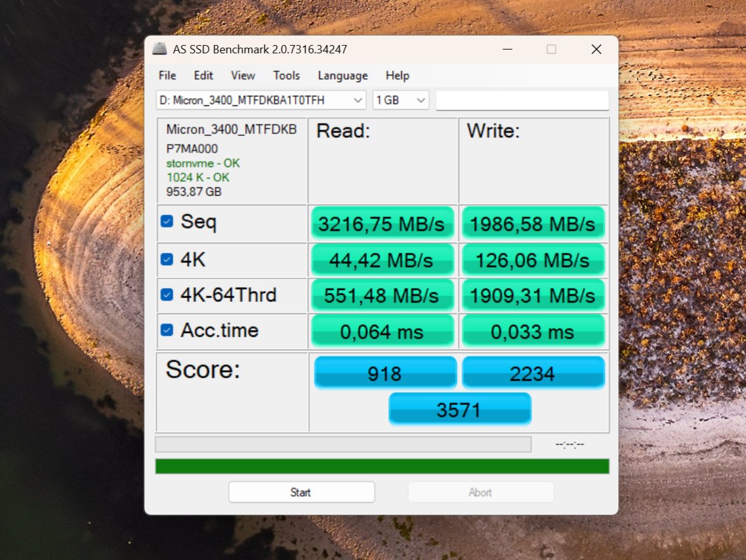
Task: Disable the 4K-64Thrd test checkbox
Action: pyautogui.click(x=166, y=295)
